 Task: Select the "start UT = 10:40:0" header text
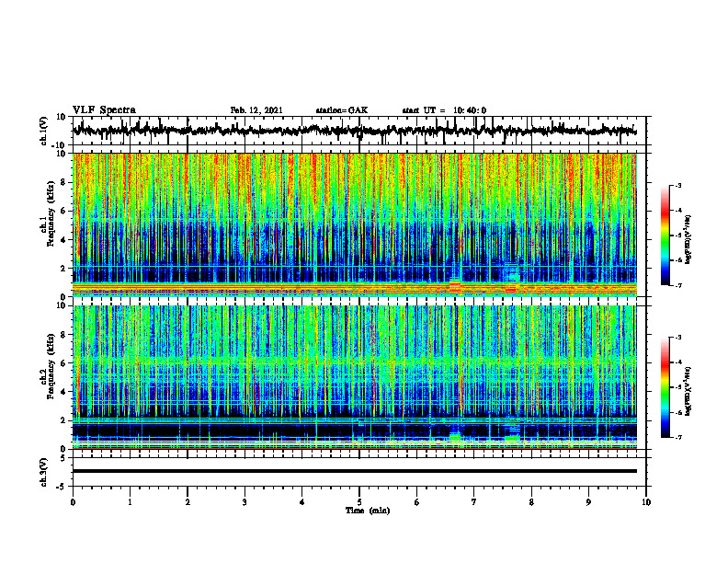click(x=444, y=110)
